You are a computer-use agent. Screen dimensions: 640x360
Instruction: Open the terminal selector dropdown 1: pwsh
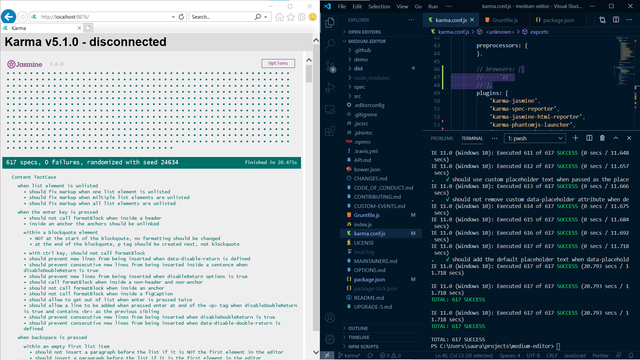point(535,138)
